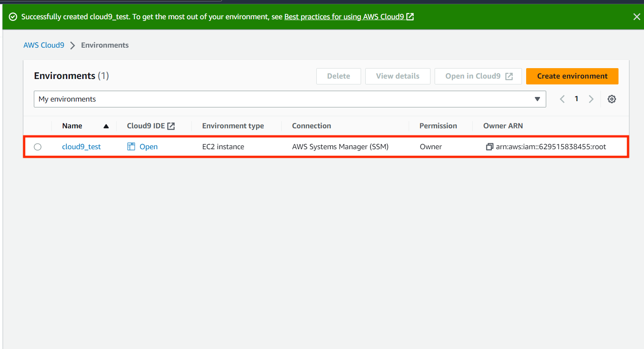644x349 pixels.
Task: Click the Environments breadcrumb text
Action: click(105, 45)
